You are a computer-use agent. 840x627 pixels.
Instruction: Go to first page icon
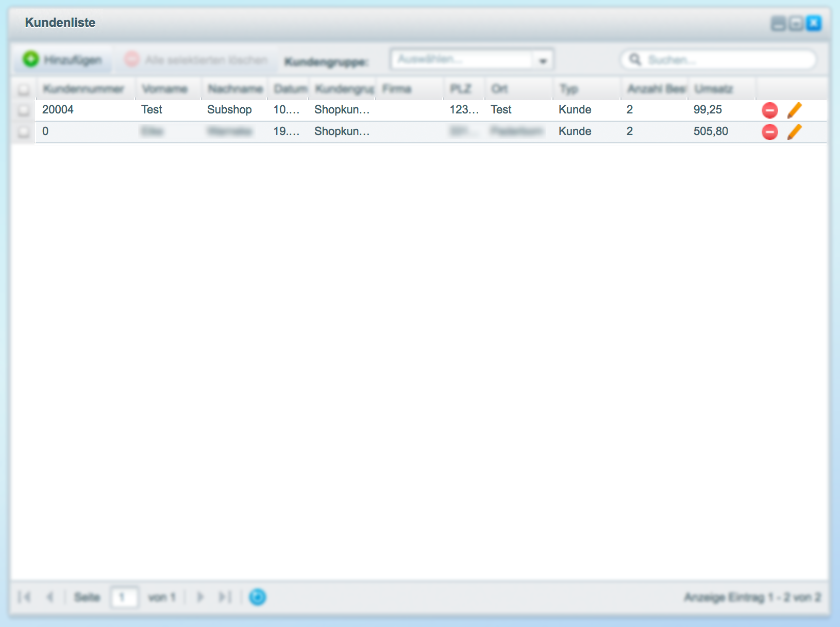click(x=24, y=597)
